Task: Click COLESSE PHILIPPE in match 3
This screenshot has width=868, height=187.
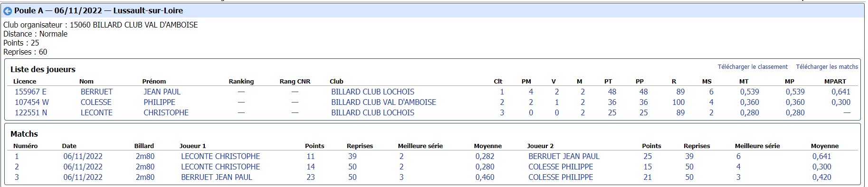Action: [561, 177]
